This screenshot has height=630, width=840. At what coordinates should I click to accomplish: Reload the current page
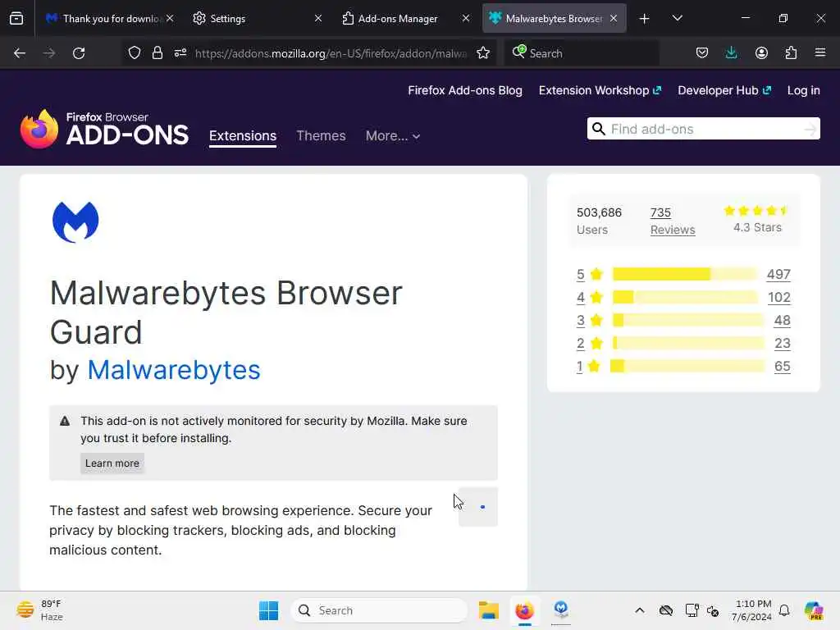point(79,53)
